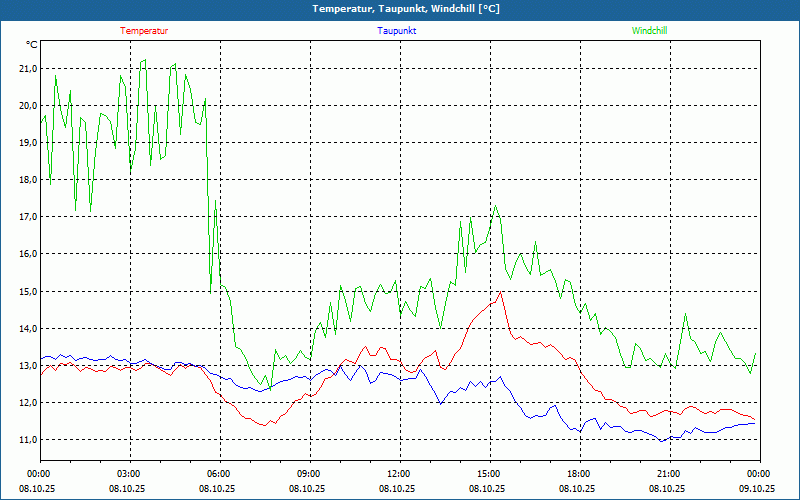Select the red Temperatur legend label
800x500 pixels.
click(144, 30)
